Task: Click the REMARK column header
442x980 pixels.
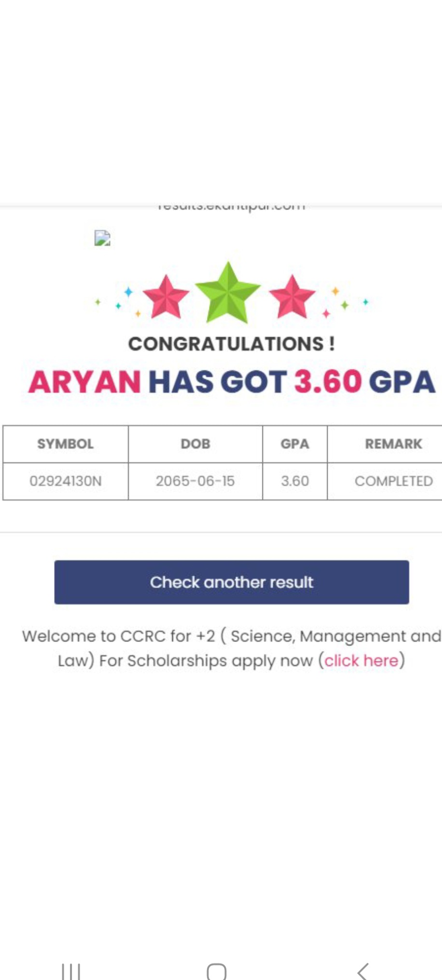Action: tap(393, 444)
